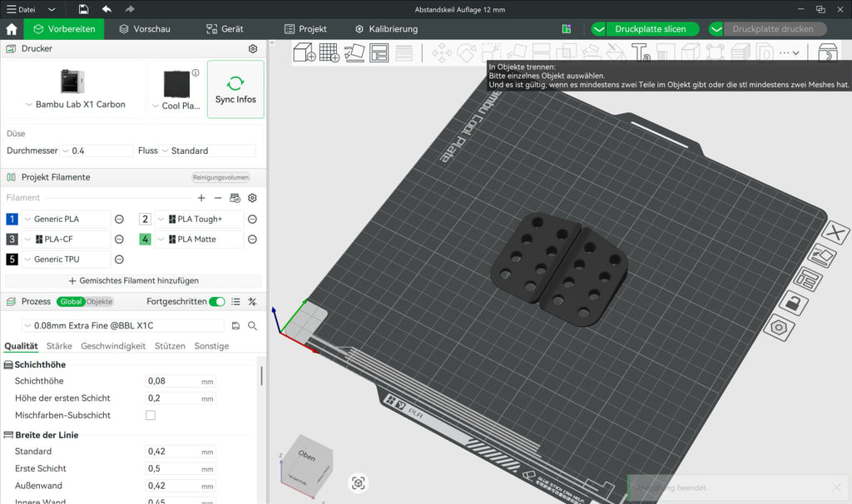The width and height of the screenshot is (852, 504).
Task: Expand the Durchmesser 0.4 nozzle dropdown
Action: [x=97, y=151]
